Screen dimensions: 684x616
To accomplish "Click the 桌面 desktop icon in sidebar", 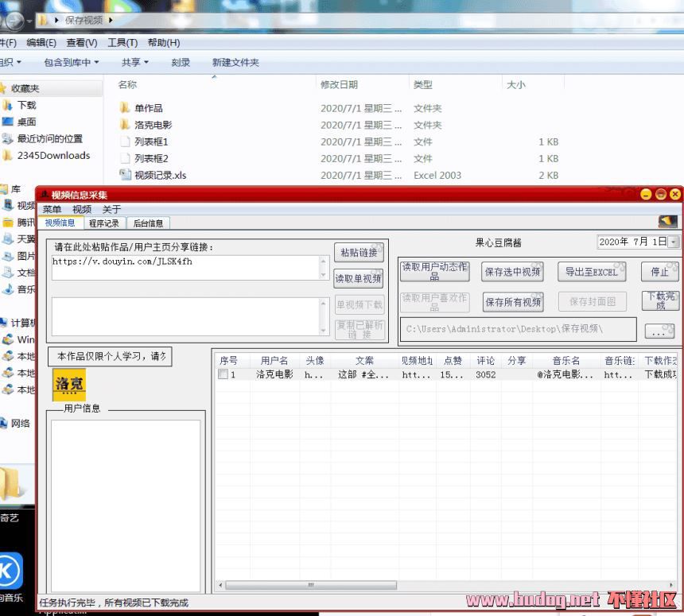I will [x=8, y=122].
